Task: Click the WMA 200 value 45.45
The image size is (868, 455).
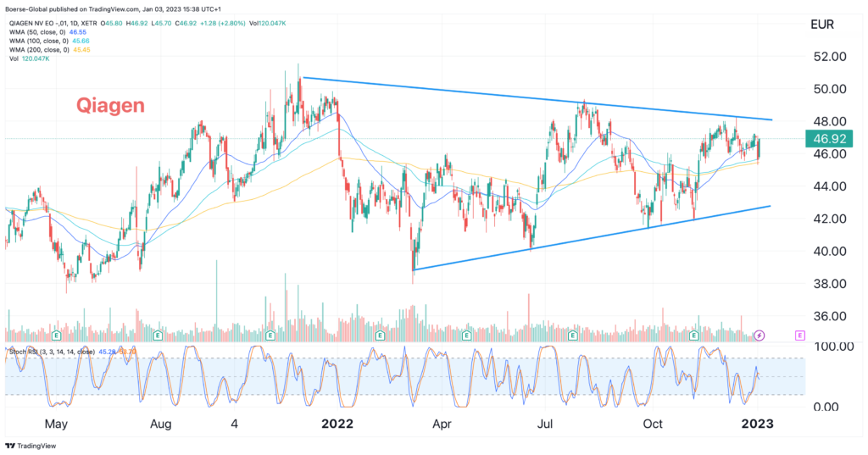Action: (x=81, y=50)
